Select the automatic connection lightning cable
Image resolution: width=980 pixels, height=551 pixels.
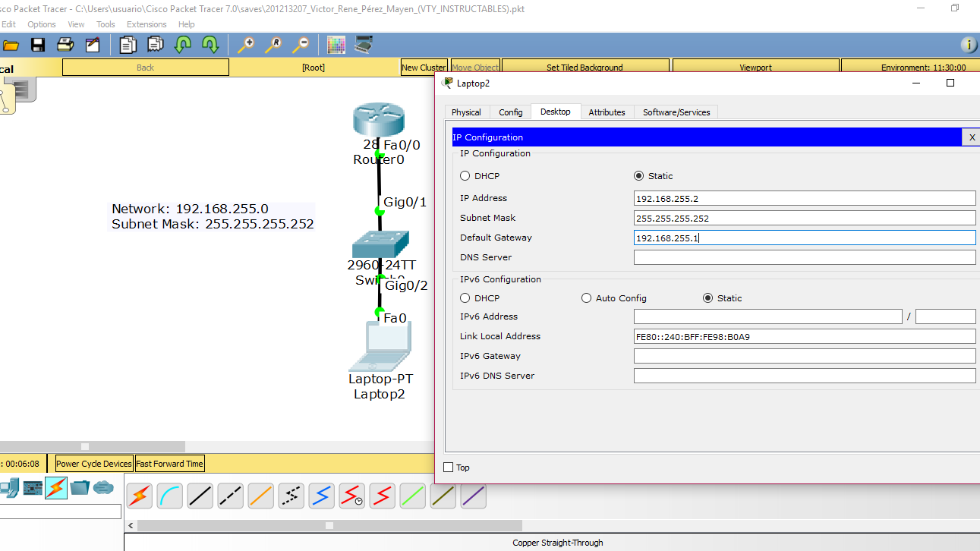[140, 496]
